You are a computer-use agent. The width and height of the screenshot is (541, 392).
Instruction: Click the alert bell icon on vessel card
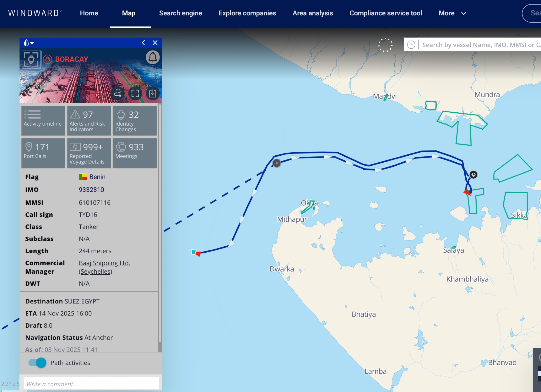(153, 57)
